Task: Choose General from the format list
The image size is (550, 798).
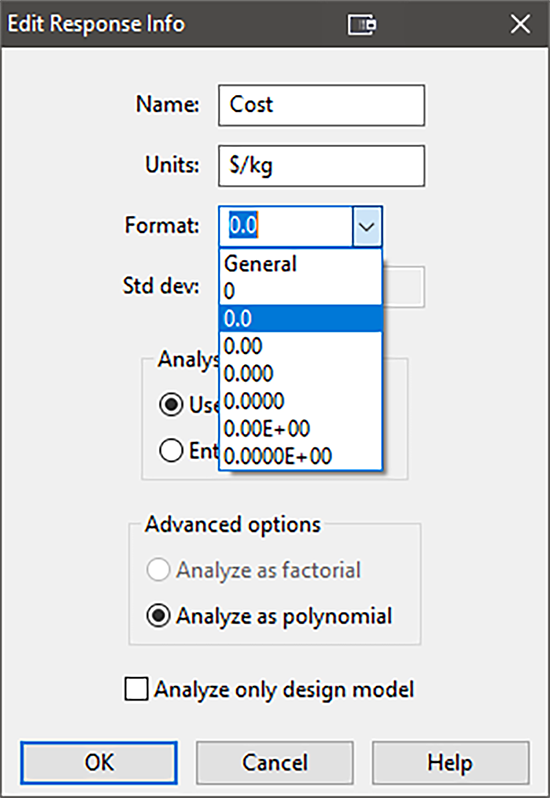Action: (301, 264)
